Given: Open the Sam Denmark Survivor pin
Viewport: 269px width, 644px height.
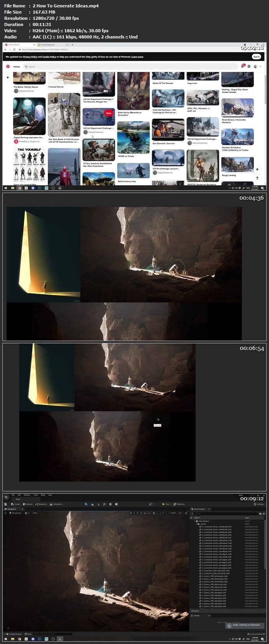Looking at the screenshot, I should point(168,130).
